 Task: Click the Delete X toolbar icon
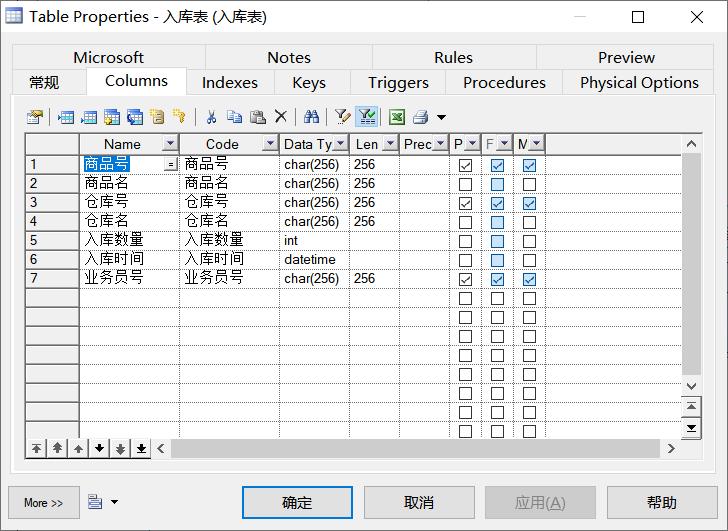pyautogui.click(x=280, y=117)
